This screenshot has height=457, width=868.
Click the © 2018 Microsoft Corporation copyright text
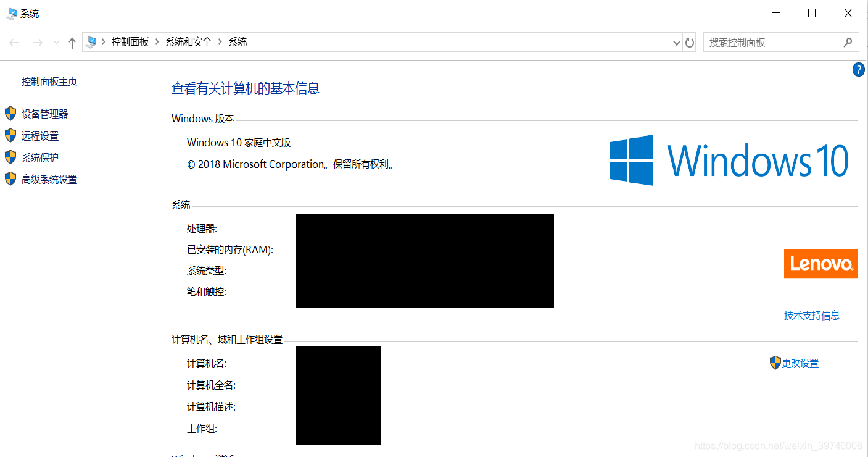pyautogui.click(x=291, y=164)
